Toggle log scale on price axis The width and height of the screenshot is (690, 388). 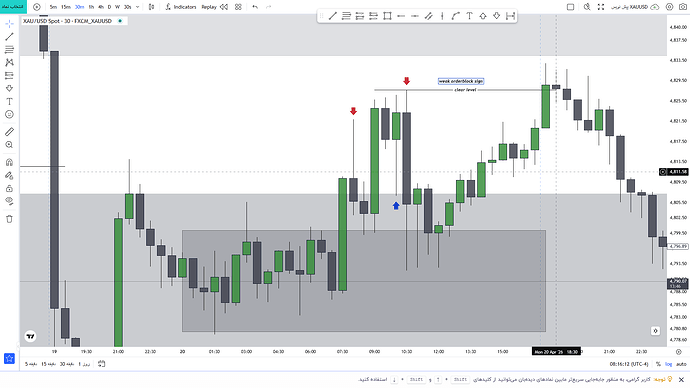(x=668, y=364)
